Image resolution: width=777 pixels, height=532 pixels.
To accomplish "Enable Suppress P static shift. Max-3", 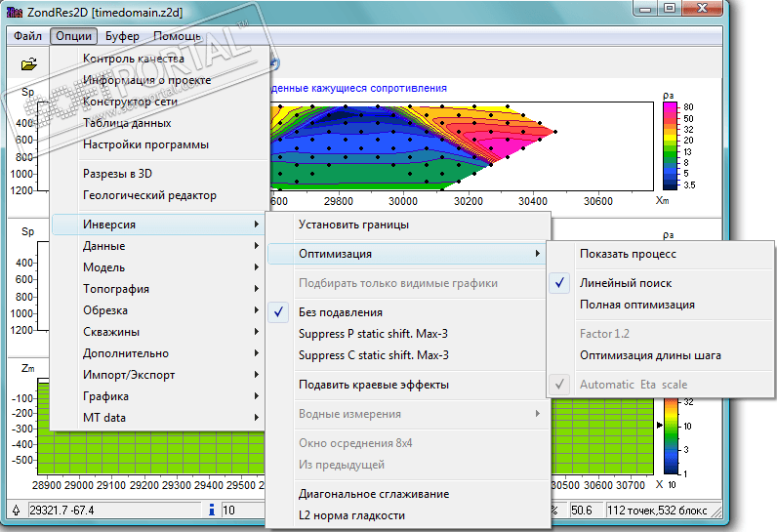I will [x=407, y=334].
